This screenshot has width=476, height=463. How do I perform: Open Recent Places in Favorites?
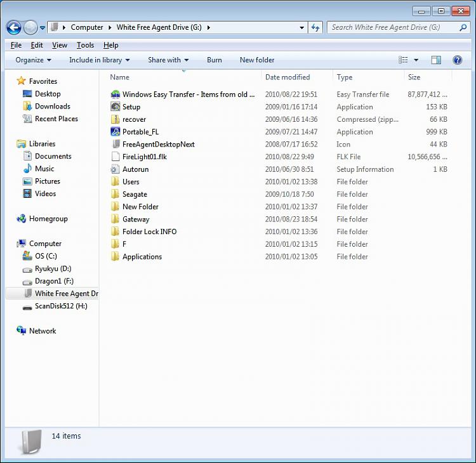point(56,119)
